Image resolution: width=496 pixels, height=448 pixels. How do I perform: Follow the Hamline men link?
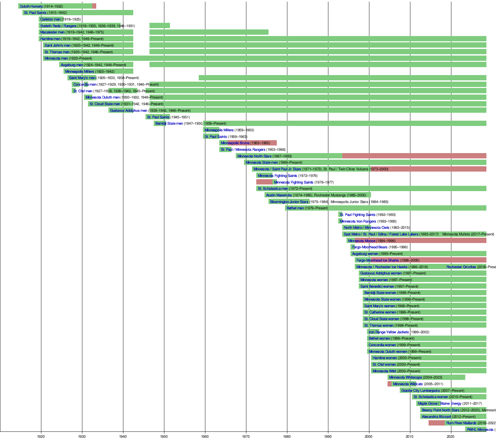tap(50, 39)
